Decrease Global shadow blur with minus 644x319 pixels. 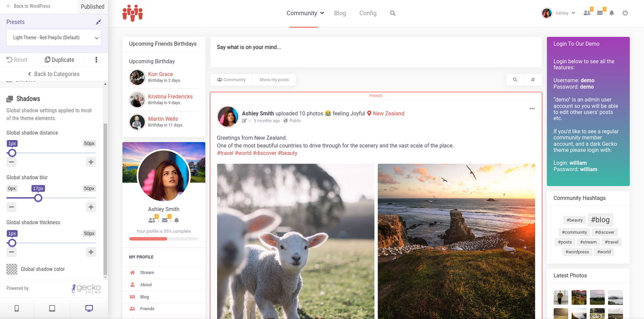(x=11, y=207)
